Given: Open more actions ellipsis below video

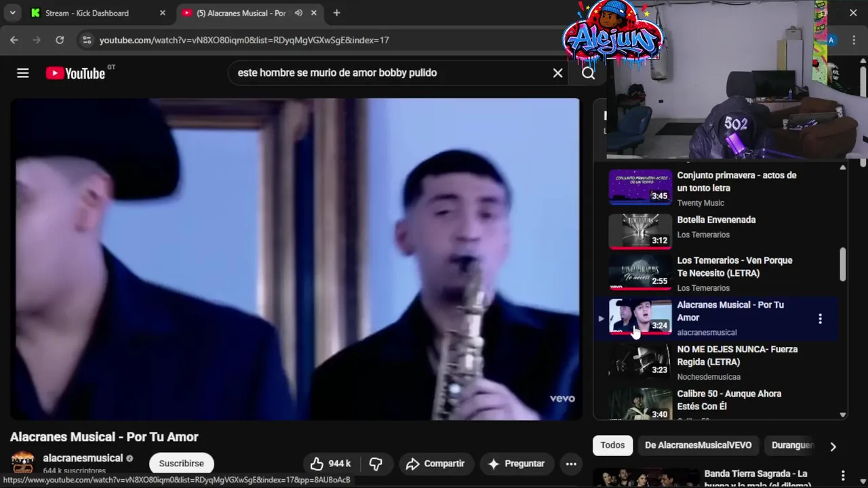Looking at the screenshot, I should 571,464.
